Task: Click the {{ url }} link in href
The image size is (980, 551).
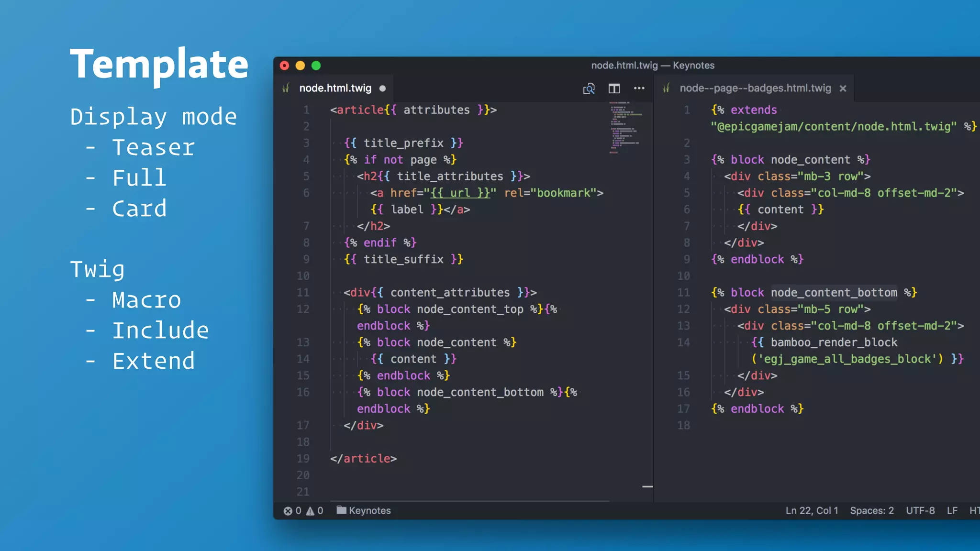Action: (460, 193)
